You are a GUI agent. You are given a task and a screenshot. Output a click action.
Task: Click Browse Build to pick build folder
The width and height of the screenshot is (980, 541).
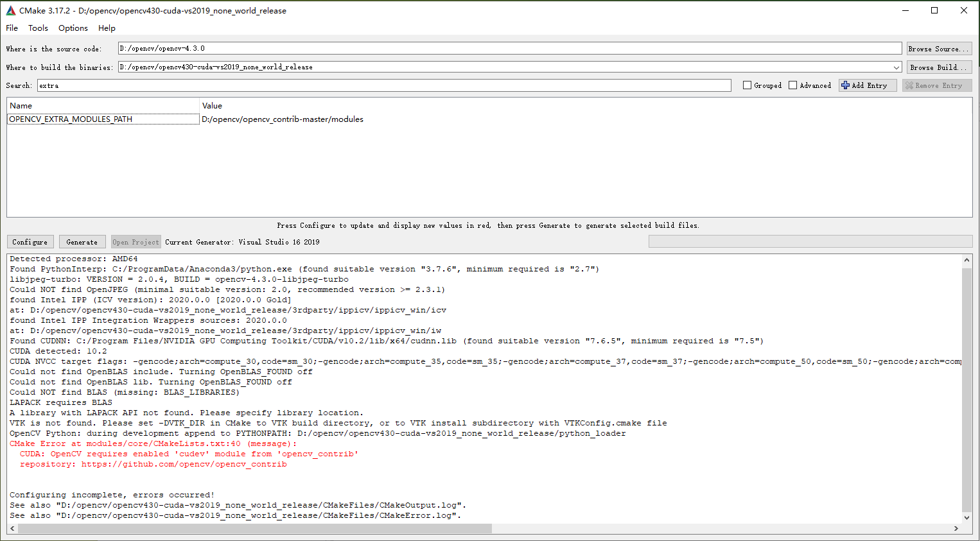pyautogui.click(x=938, y=67)
